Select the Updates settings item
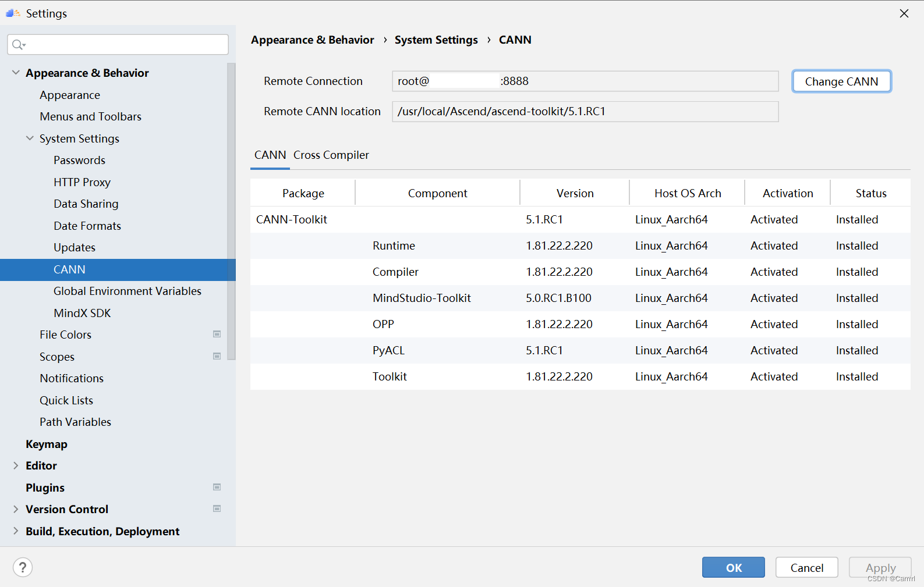 tap(75, 247)
